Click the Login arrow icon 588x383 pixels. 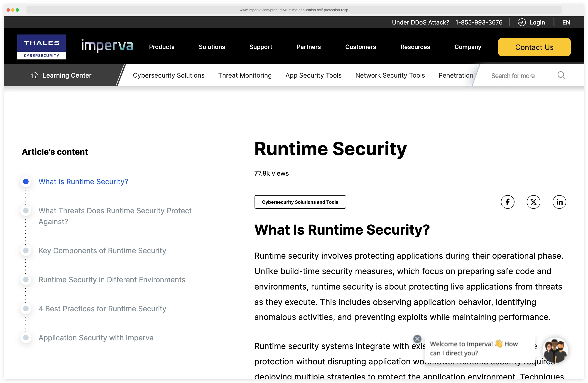tap(522, 22)
